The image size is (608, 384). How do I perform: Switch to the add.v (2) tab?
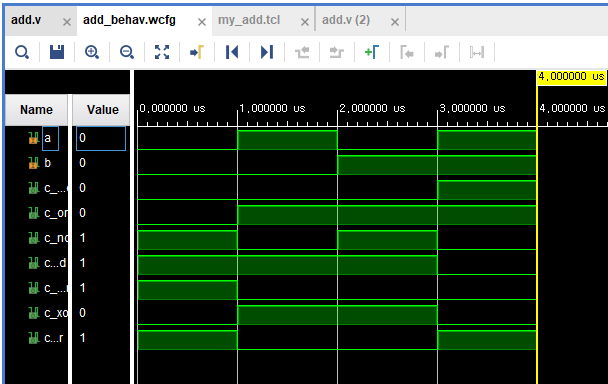pyautogui.click(x=346, y=20)
